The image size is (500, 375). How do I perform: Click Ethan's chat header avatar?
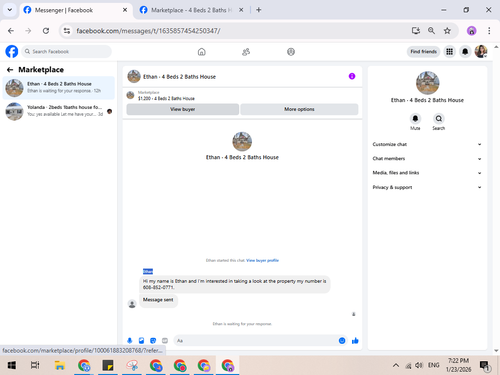click(134, 76)
